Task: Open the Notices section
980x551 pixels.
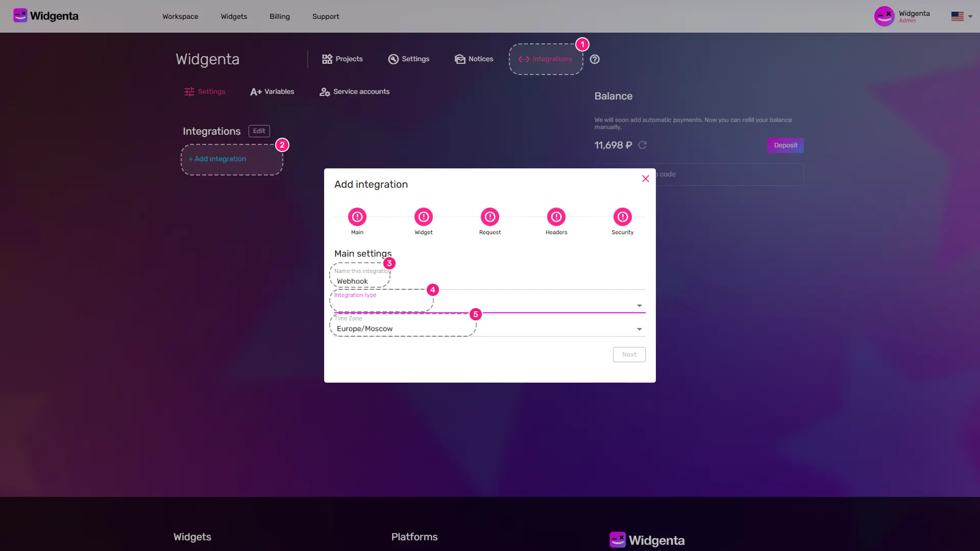Action: coord(474,59)
